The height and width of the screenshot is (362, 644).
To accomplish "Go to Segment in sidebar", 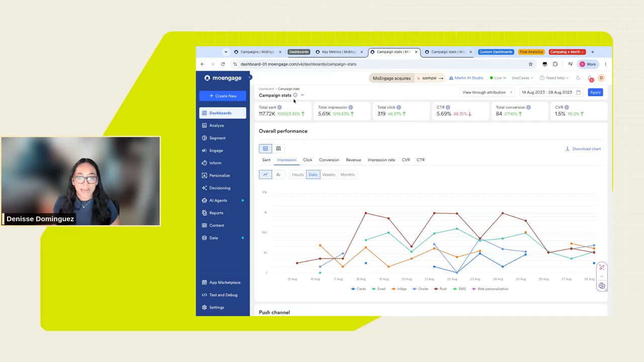I will (x=217, y=138).
